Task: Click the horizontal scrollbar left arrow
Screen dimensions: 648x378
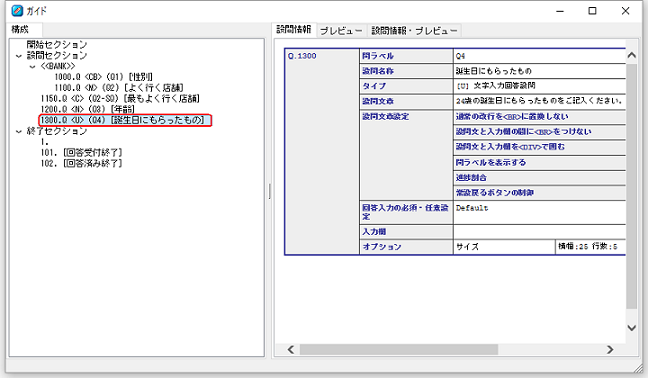Action: (291, 349)
